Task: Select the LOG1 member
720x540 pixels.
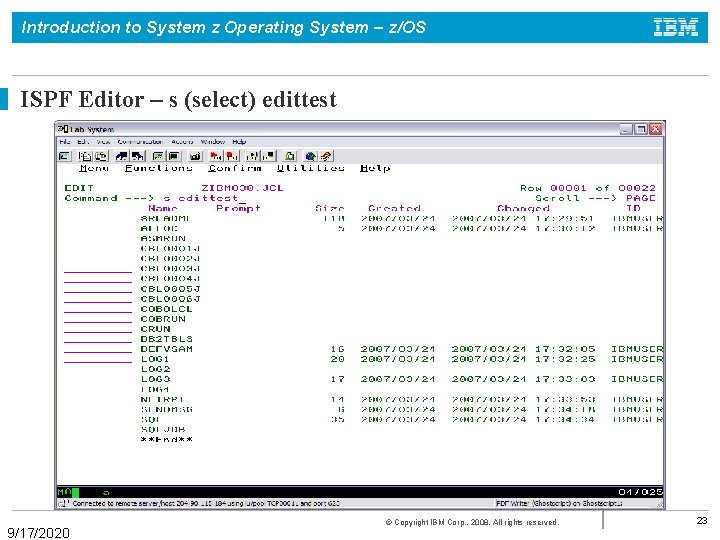Action: [155, 359]
